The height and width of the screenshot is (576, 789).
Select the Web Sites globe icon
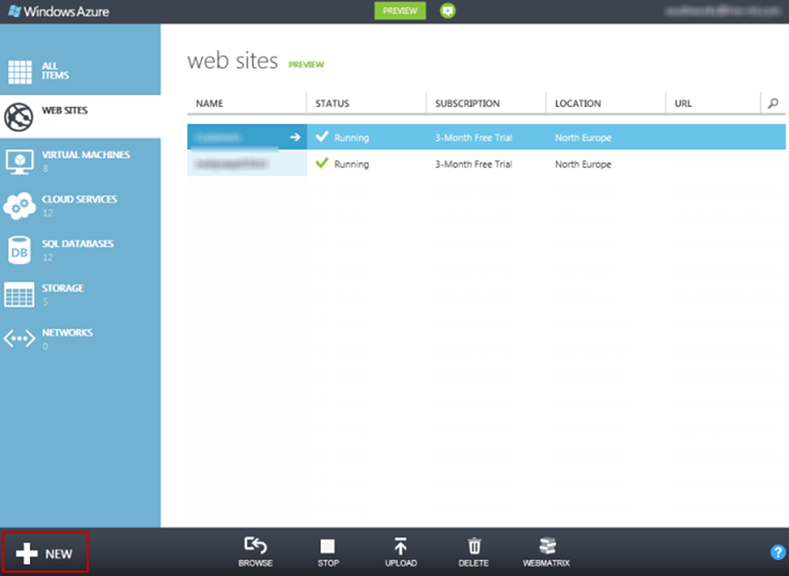point(19,117)
